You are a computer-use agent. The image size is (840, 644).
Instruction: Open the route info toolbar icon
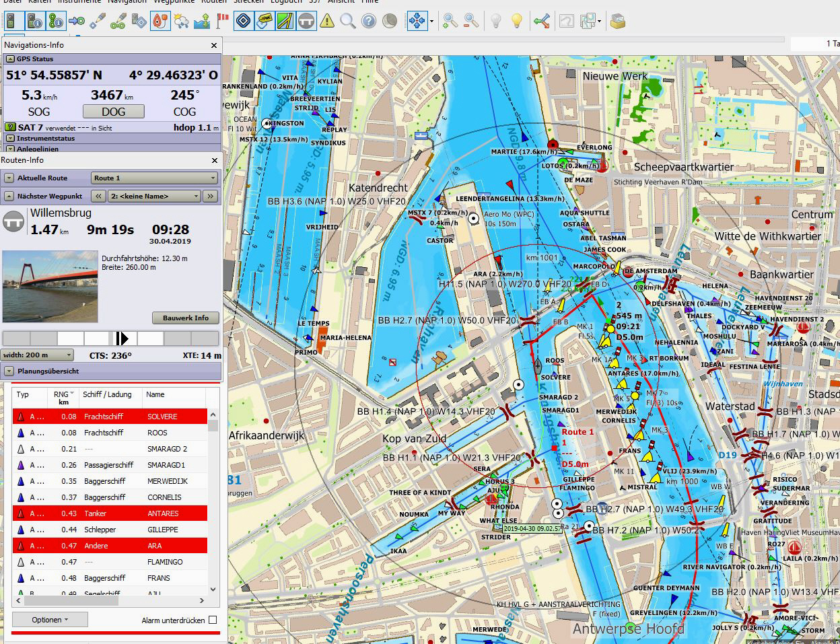56,22
